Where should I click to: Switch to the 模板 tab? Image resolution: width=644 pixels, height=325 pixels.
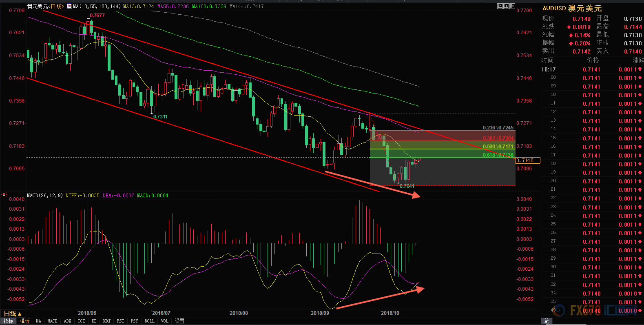click(x=25, y=321)
